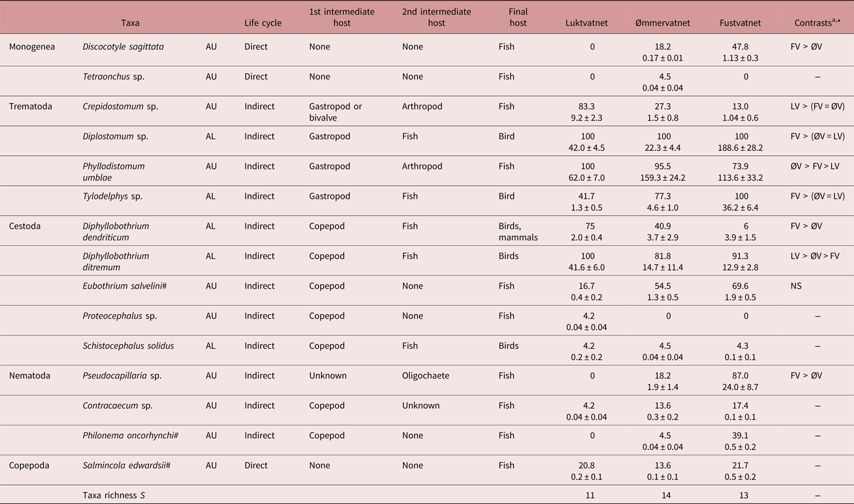Click the 'Birds, mammals' final host cell
Screen dimensions: 854x504
pyautogui.click(x=515, y=231)
